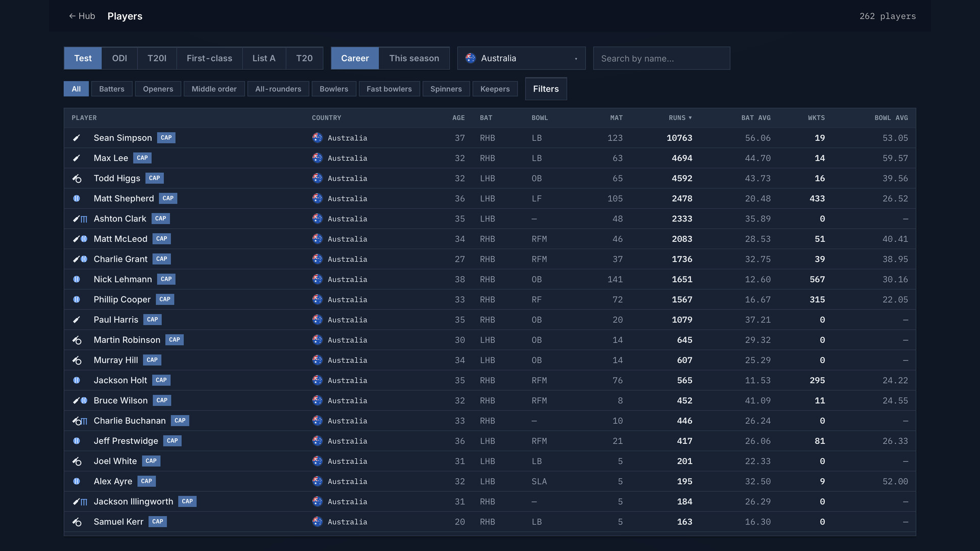The height and width of the screenshot is (551, 980).
Task: Focus the Search by name field
Action: (x=661, y=58)
